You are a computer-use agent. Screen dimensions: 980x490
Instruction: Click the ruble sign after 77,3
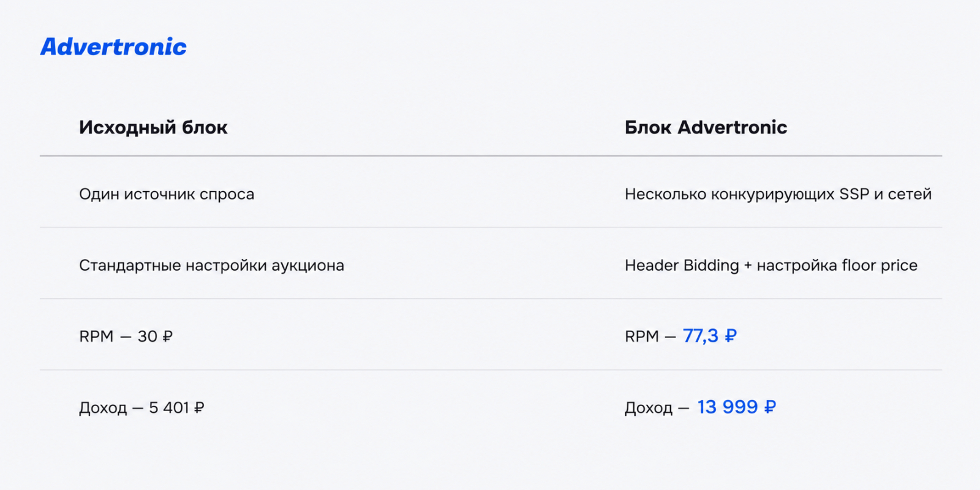[731, 336]
